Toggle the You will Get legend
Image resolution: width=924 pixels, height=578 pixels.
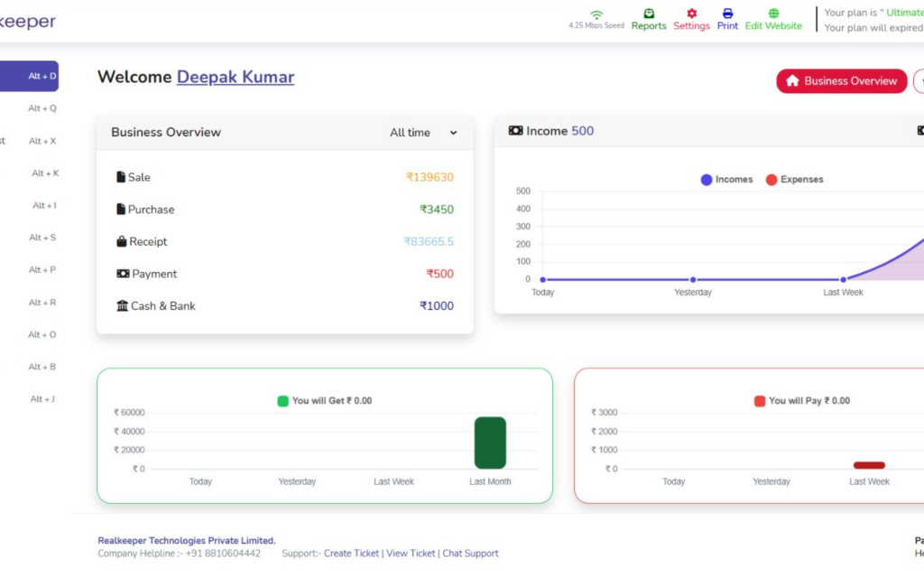click(x=325, y=400)
